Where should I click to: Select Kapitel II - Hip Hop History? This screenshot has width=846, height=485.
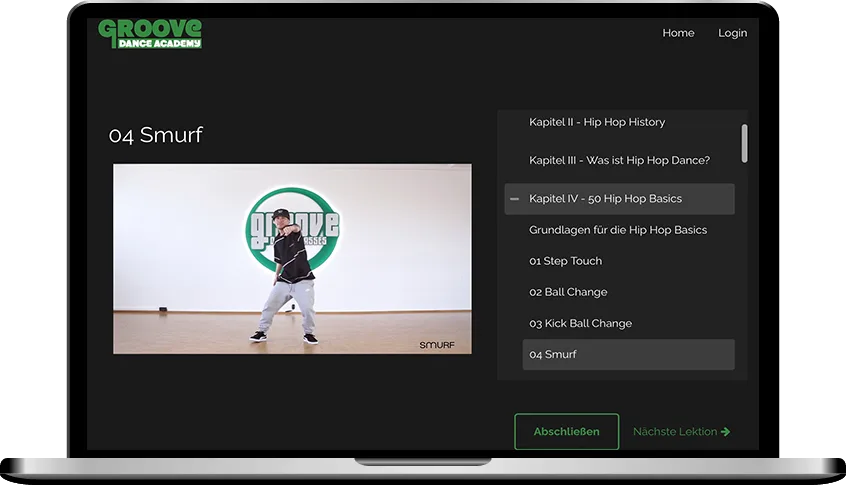tap(597, 122)
